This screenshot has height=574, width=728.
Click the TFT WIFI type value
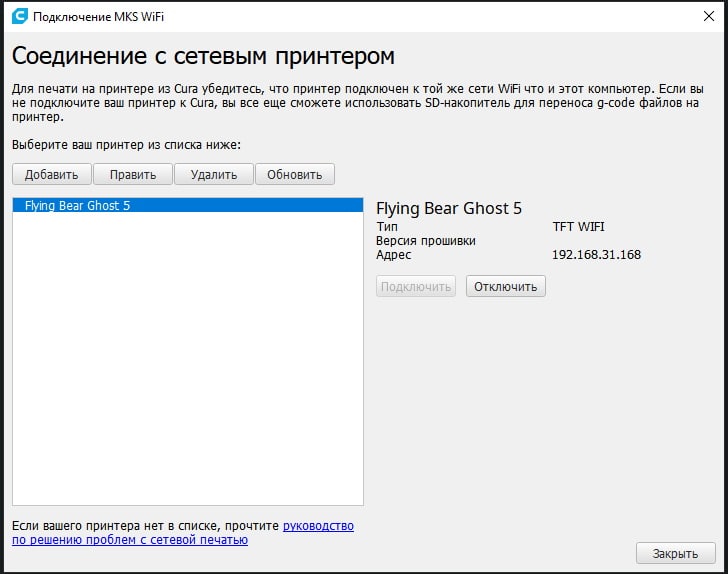click(x=578, y=227)
